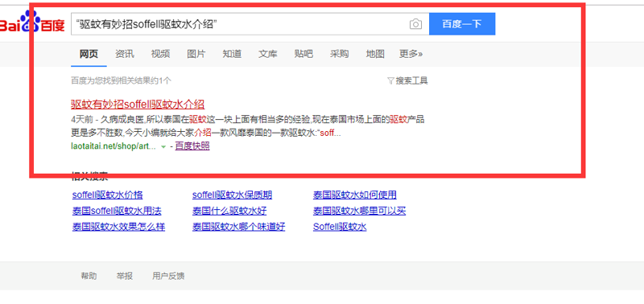This screenshot has height=304, width=644.
Task: Open related search 泰国驱蚊水哪个味道好
Action: [x=238, y=227]
